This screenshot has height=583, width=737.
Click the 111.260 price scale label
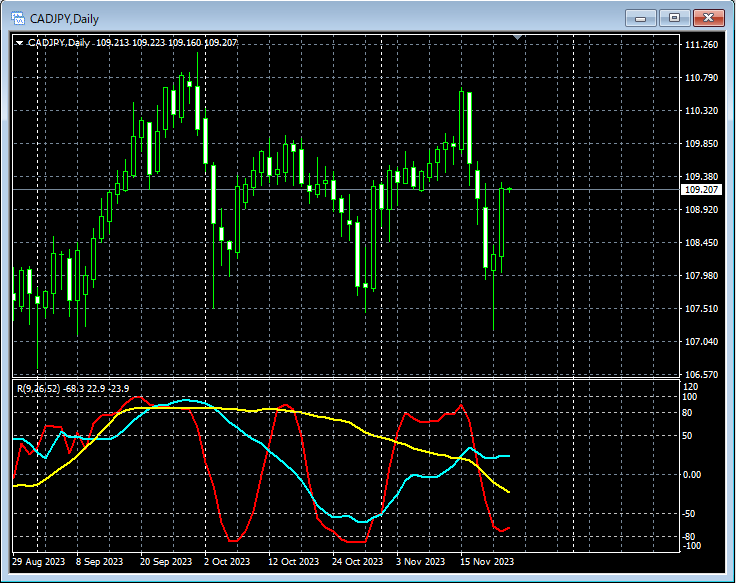click(701, 45)
